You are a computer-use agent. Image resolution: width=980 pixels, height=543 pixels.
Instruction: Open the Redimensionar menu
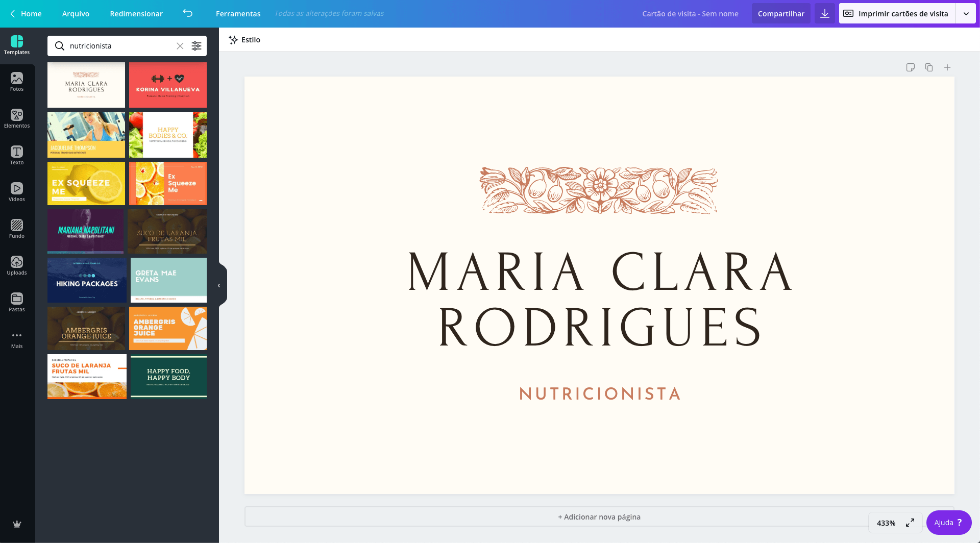tap(136, 14)
